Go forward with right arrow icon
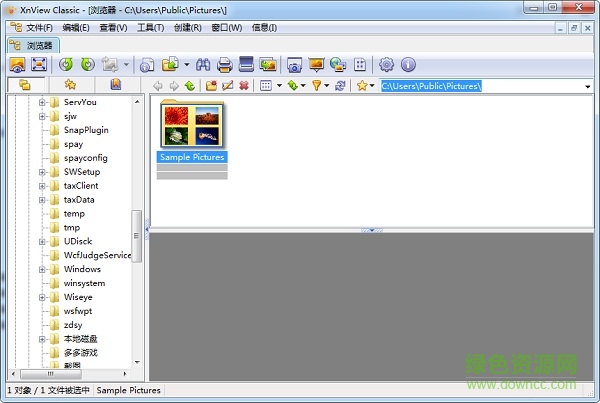Viewport: 600px width, 403px height. pyautogui.click(x=174, y=86)
